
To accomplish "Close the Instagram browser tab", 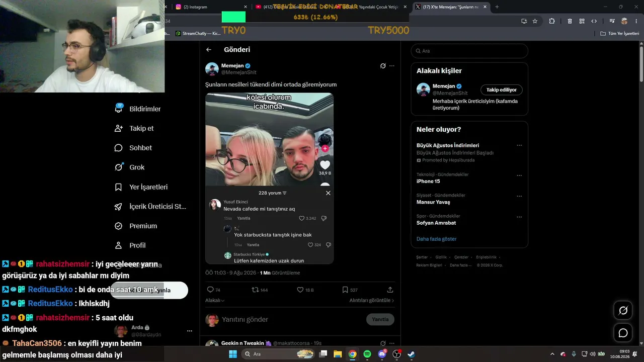I will pos(246,7).
